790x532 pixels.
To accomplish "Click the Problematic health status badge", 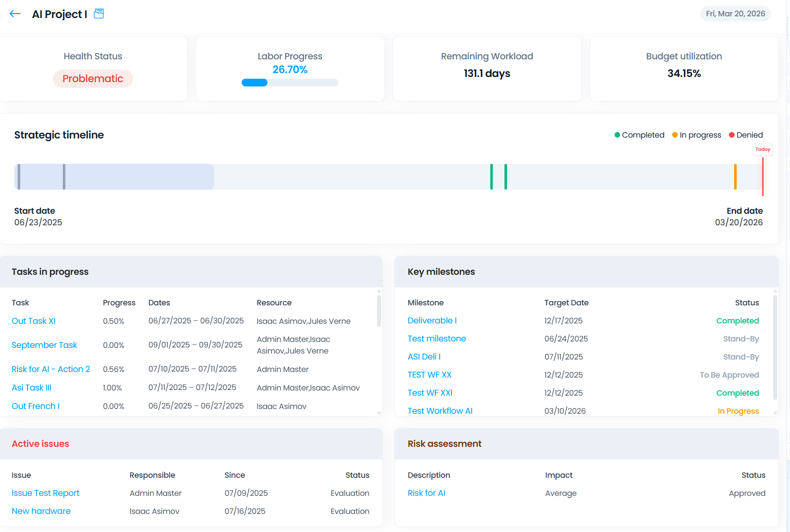I will pos(93,79).
